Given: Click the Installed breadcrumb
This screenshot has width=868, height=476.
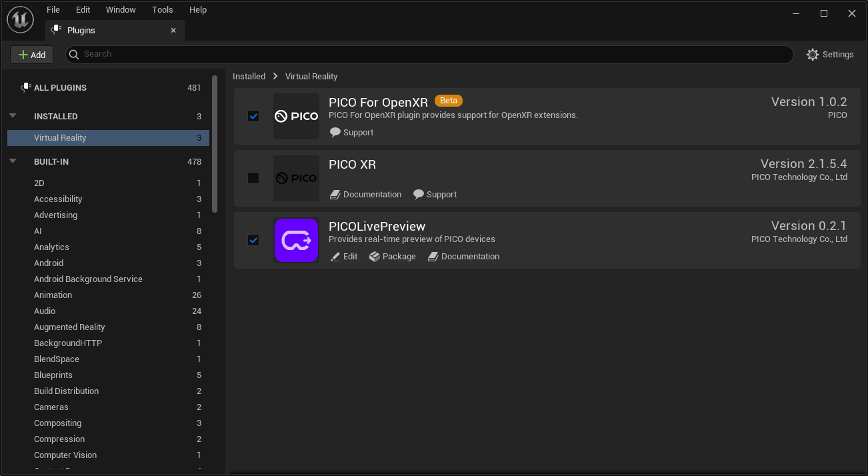Looking at the screenshot, I should pos(249,77).
